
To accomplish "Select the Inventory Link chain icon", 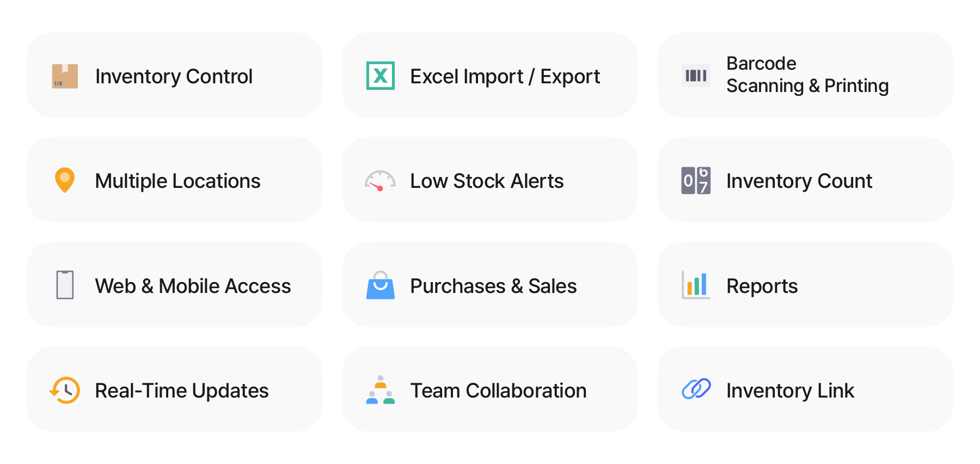I will (x=696, y=390).
